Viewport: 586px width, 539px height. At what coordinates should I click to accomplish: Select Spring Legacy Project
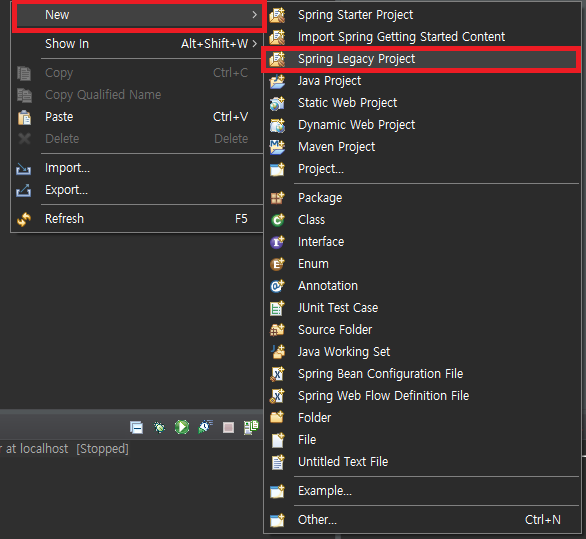point(421,59)
